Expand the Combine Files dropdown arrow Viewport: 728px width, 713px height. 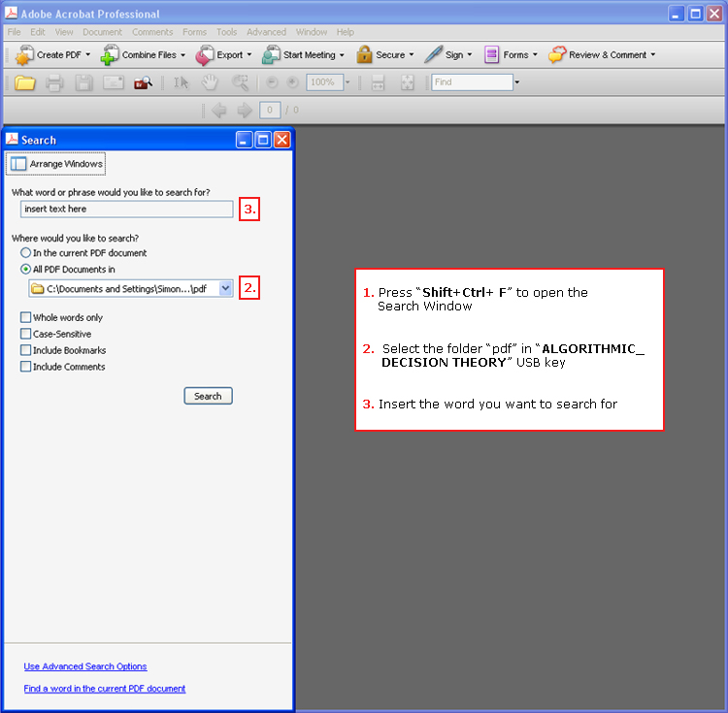[182, 54]
